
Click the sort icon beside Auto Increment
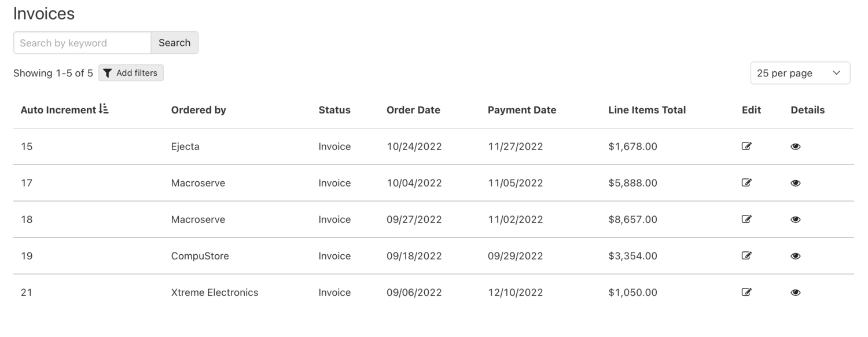coord(105,109)
